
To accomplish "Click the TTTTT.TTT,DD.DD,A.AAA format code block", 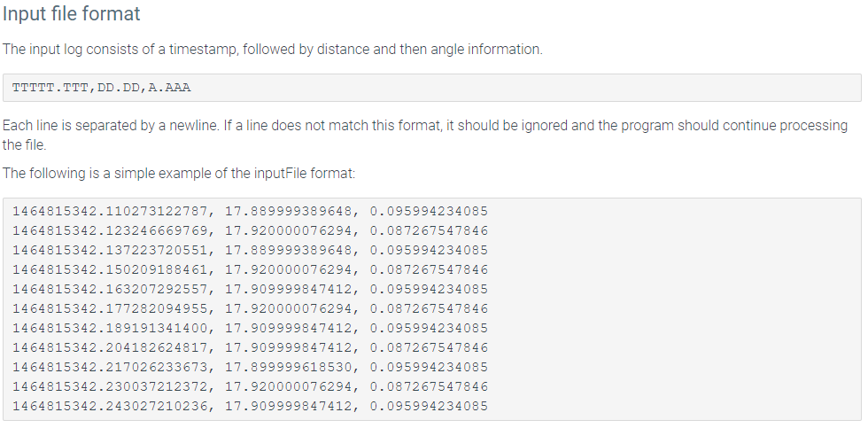I will click(432, 88).
